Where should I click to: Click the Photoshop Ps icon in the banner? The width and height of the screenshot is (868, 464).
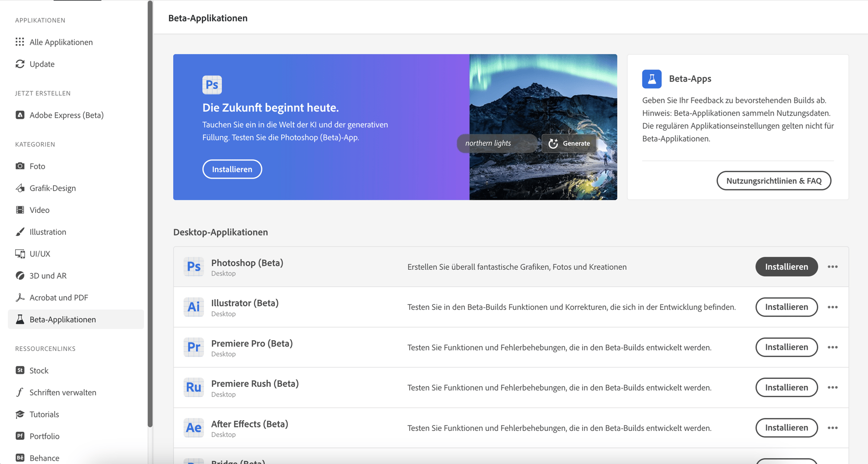coord(212,85)
